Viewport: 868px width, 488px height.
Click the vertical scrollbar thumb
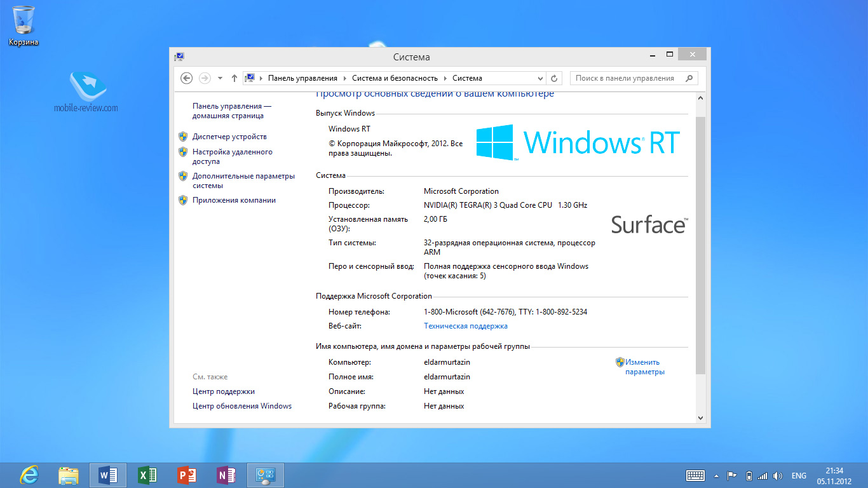pos(701,245)
